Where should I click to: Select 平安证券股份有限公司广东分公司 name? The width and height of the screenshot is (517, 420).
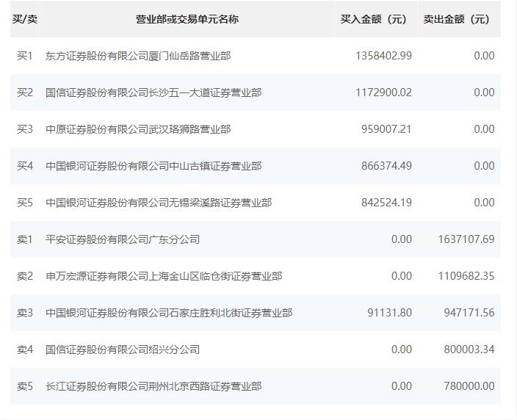point(123,239)
